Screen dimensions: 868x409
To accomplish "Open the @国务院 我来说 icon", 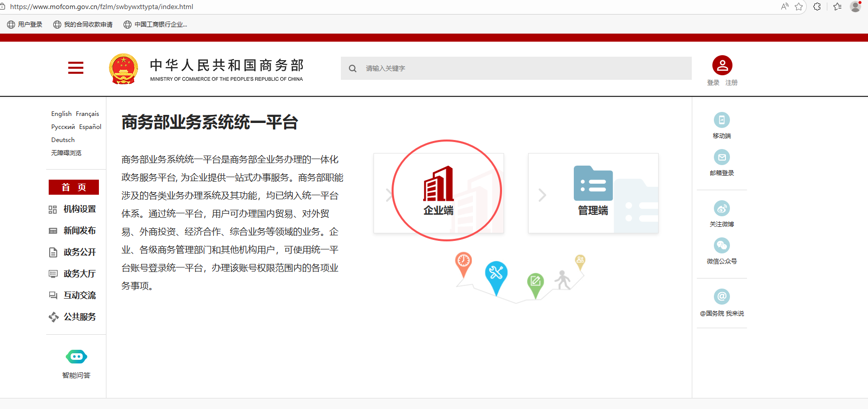I will point(721,297).
